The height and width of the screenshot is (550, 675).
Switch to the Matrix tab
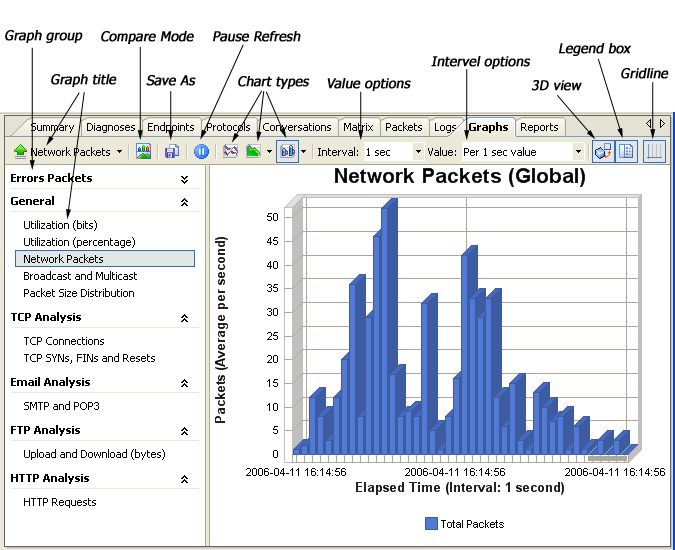pyautogui.click(x=358, y=127)
